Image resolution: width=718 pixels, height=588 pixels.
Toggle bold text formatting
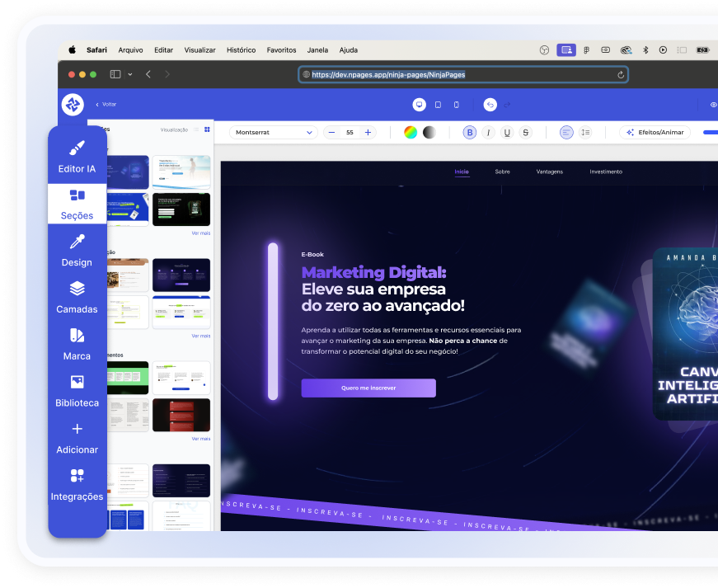[x=469, y=133]
